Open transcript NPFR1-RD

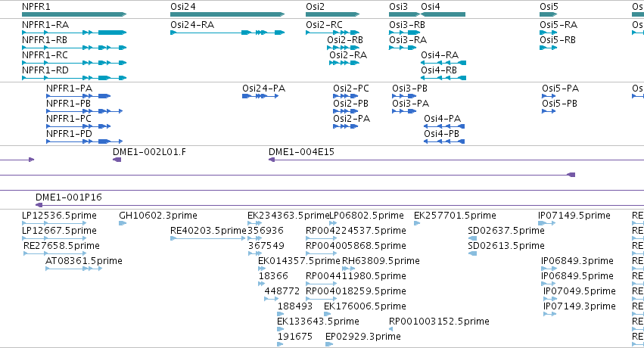[45, 70]
